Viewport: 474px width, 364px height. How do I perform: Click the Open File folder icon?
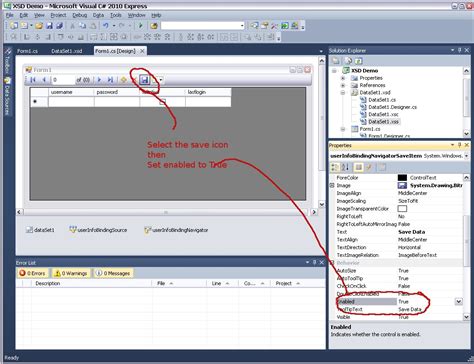coord(39,26)
